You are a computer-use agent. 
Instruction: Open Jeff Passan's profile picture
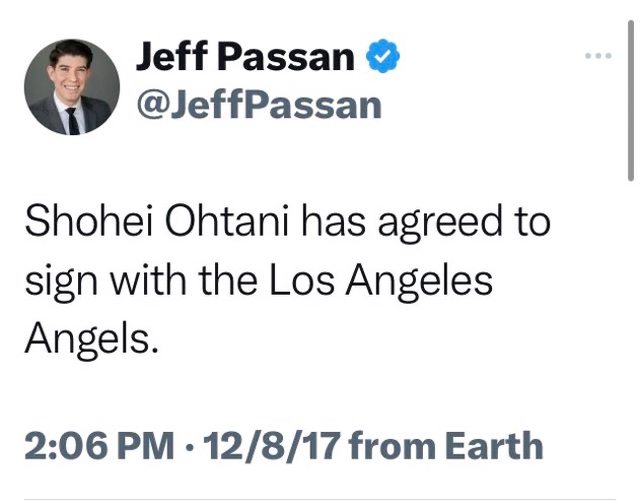tap(73, 87)
